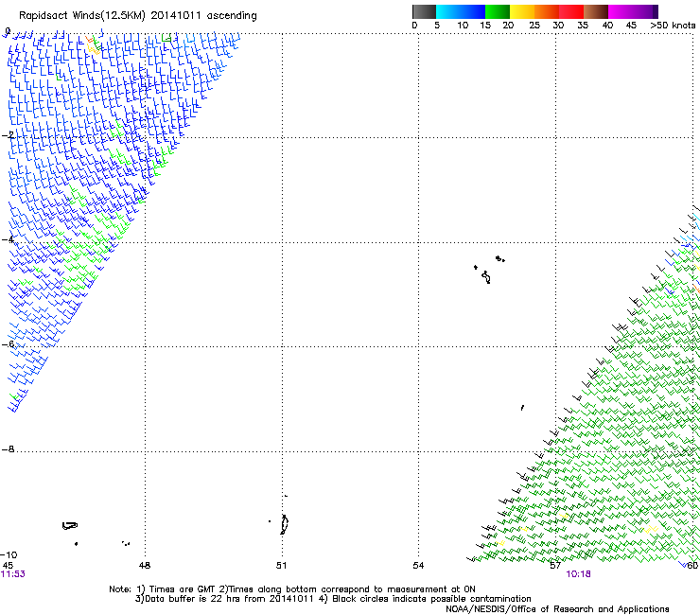Click the latitude label '-6'

[x=8, y=344]
